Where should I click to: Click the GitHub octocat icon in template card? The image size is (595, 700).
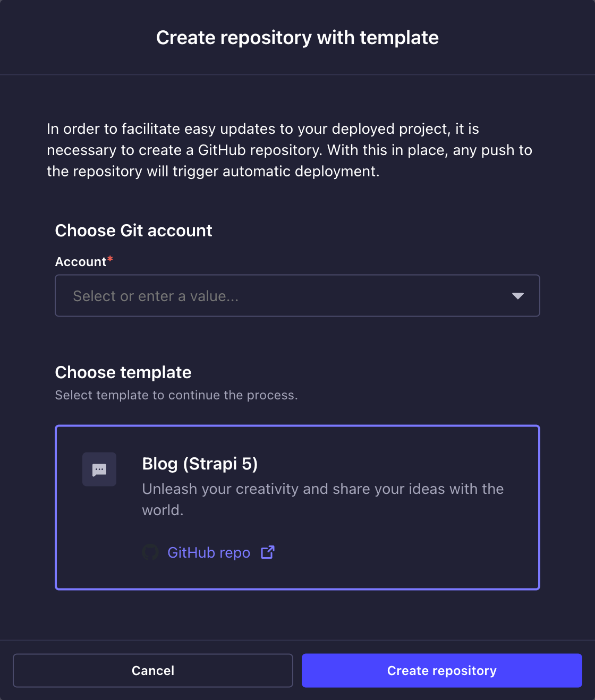click(151, 552)
